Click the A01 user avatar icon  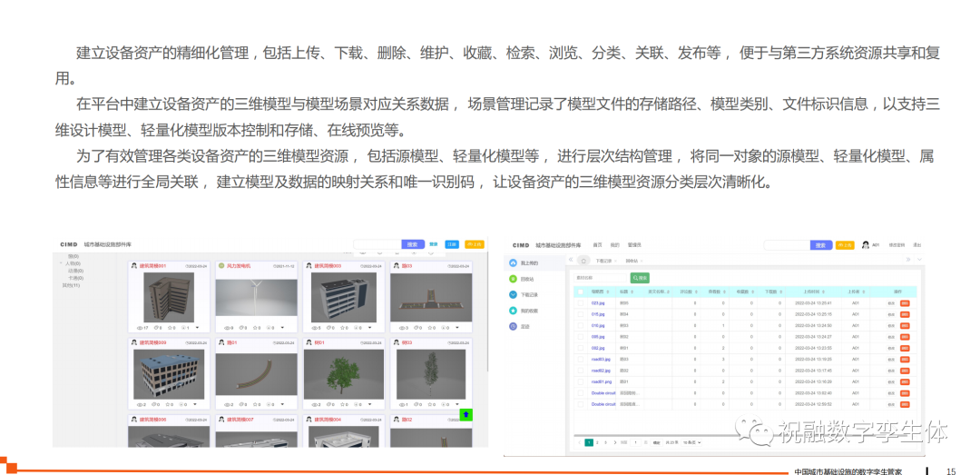[x=865, y=245]
